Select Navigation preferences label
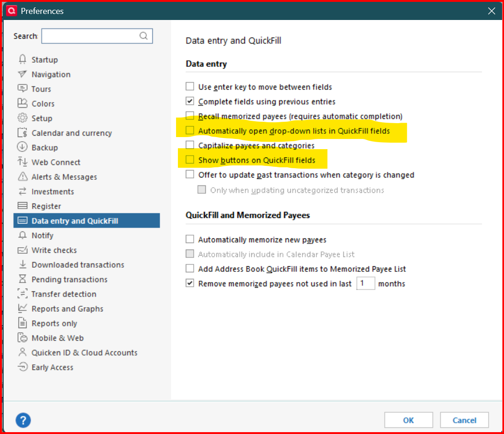The image size is (504, 434). click(51, 75)
